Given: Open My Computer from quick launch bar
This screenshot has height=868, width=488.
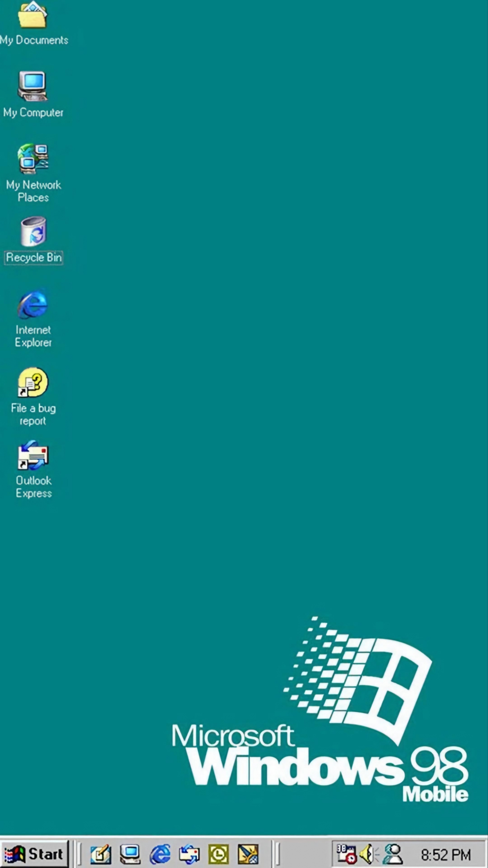Looking at the screenshot, I should click(130, 854).
